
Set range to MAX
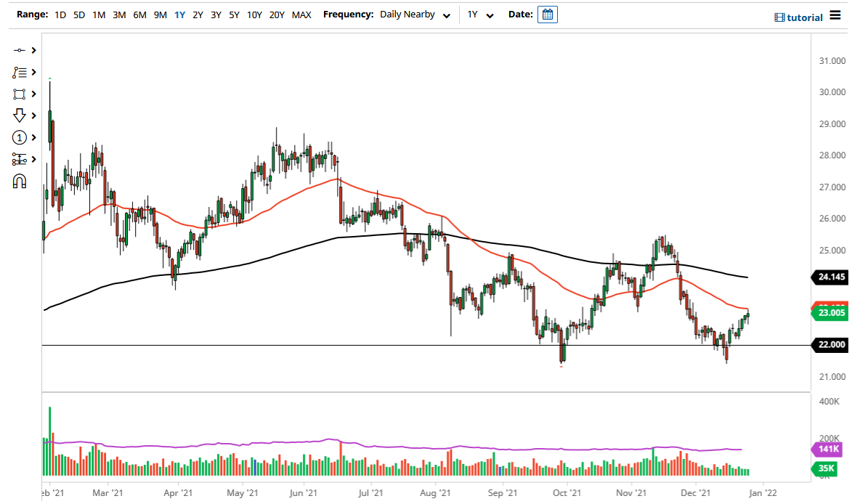click(x=301, y=15)
